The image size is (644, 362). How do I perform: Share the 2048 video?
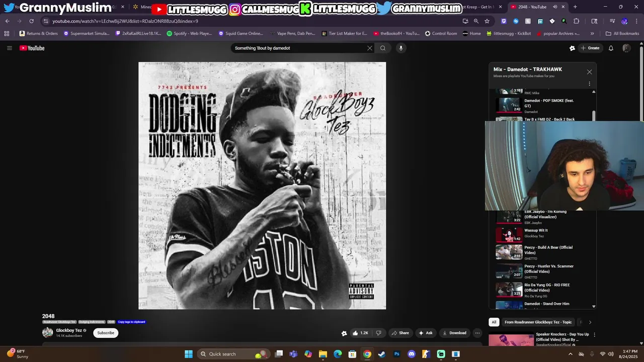point(400,333)
